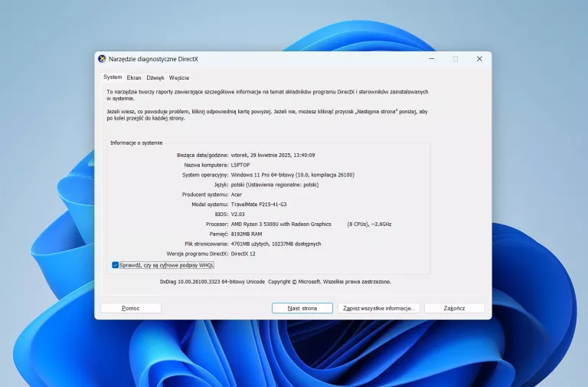Click the disabled maximize window button

coord(456,59)
